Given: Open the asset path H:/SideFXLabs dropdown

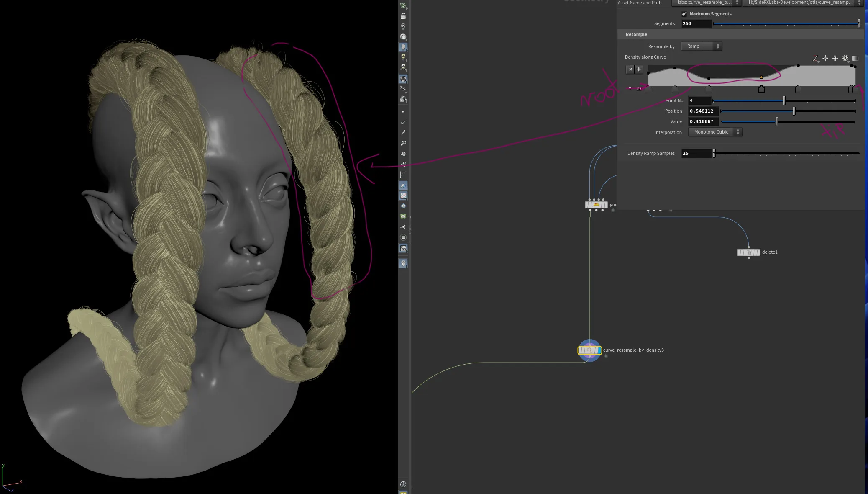Looking at the screenshot, I should click(803, 3).
